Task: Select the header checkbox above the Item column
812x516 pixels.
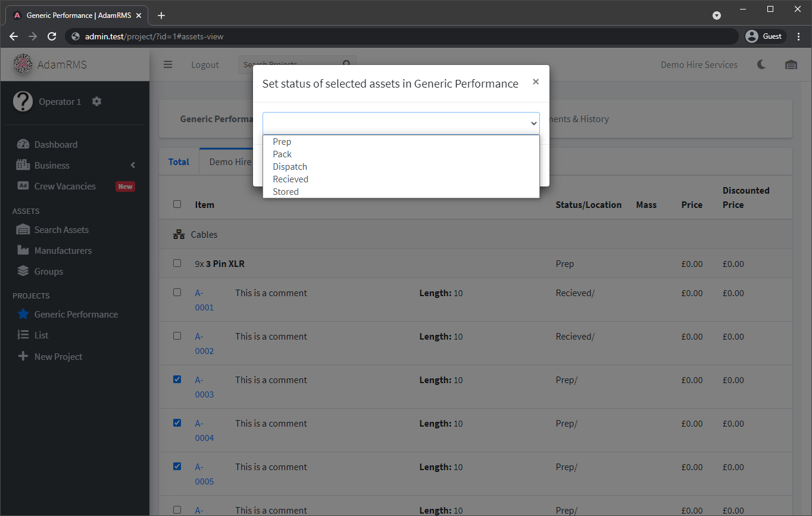Action: pyautogui.click(x=177, y=203)
